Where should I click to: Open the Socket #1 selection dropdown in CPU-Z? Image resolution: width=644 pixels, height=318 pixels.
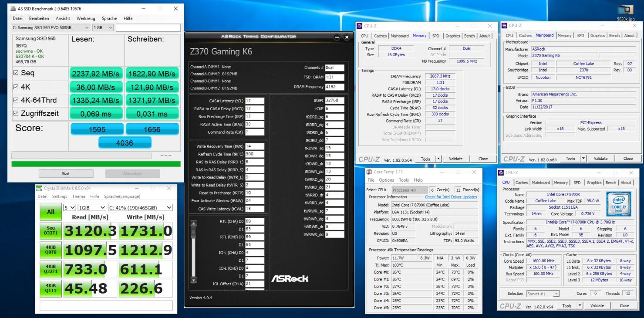tap(543, 294)
